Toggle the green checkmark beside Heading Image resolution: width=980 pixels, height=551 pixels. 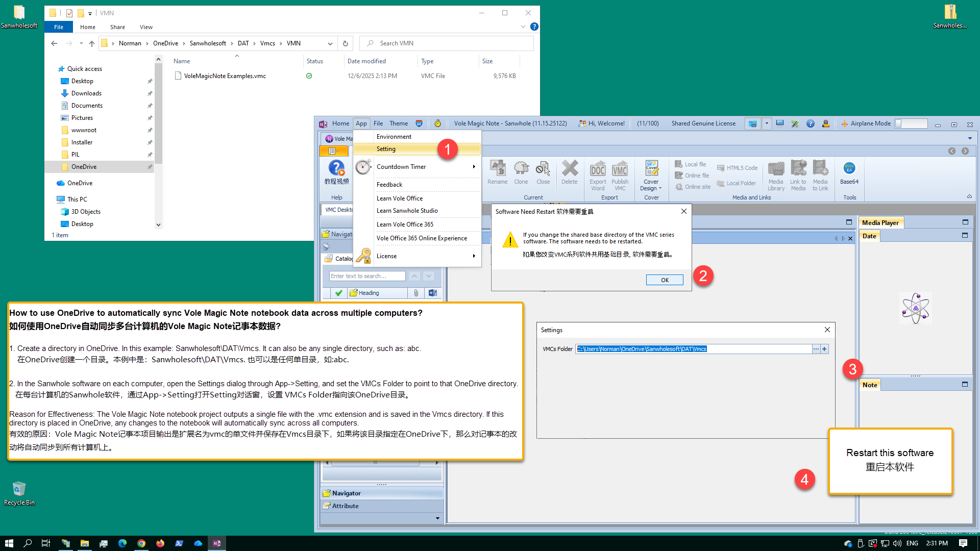338,293
